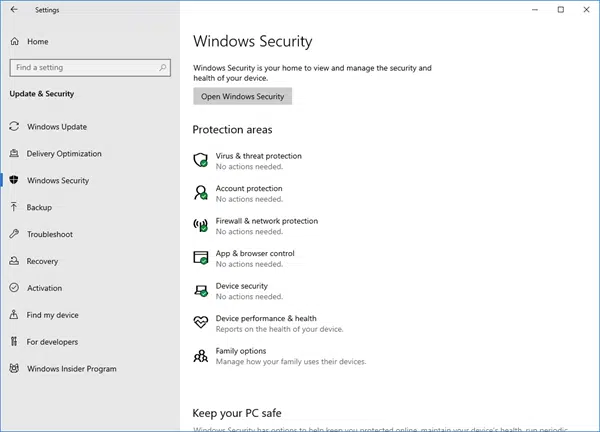The width and height of the screenshot is (600, 432).
Task: Go to the For developers page
Action: click(52, 342)
